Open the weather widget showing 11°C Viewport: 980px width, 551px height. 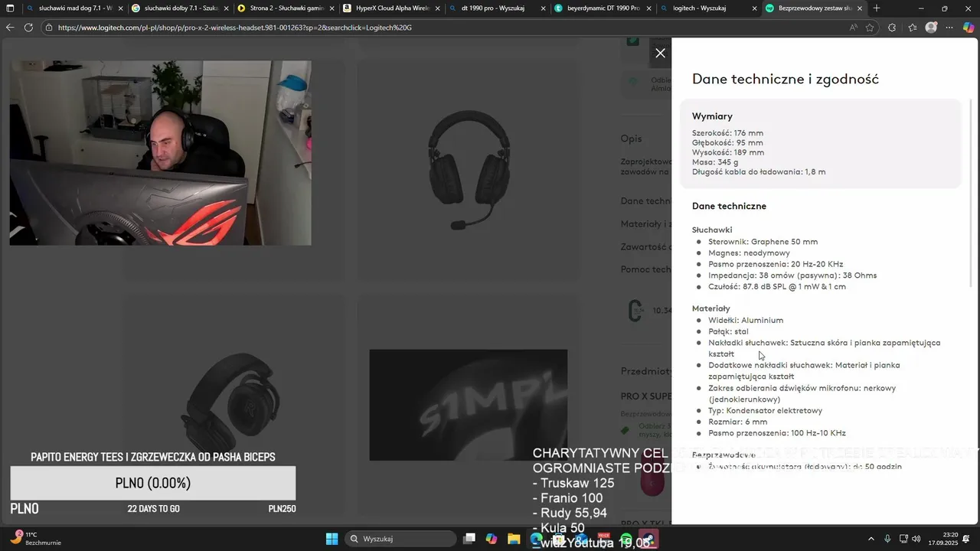pos(36,539)
